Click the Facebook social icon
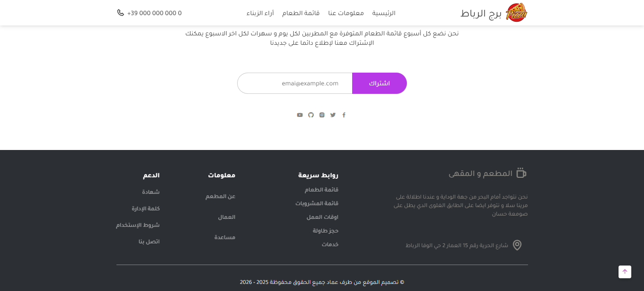 tap(344, 115)
